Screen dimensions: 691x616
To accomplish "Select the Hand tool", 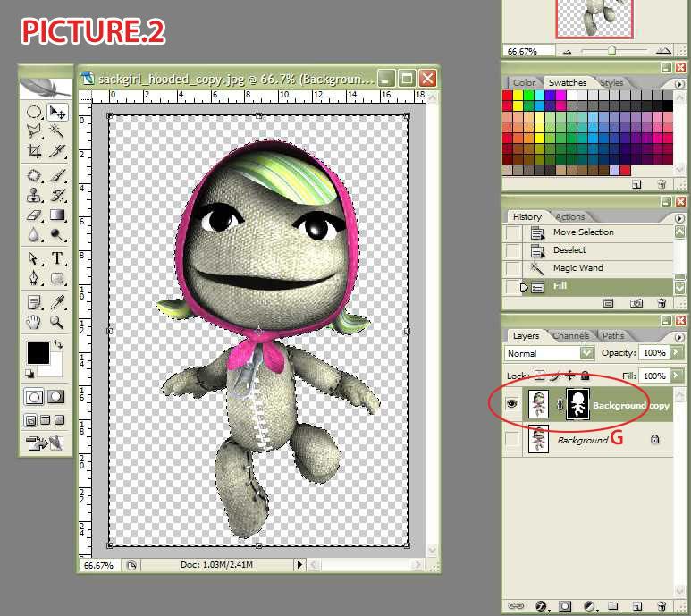I will point(34,322).
